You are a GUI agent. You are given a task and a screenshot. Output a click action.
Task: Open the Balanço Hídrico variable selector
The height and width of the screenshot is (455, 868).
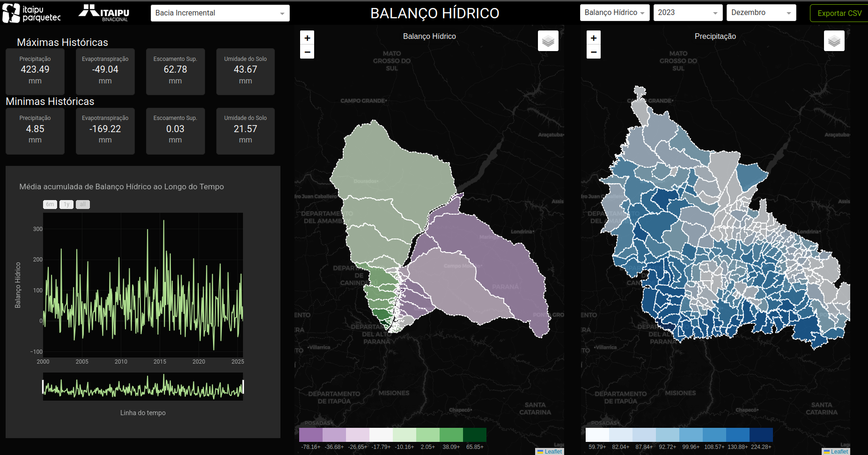click(x=614, y=13)
